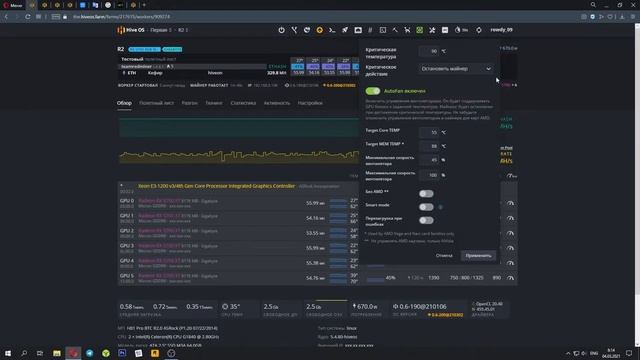Click the browser back arrow
Screen dimensions: 640x360
(x=6, y=17)
